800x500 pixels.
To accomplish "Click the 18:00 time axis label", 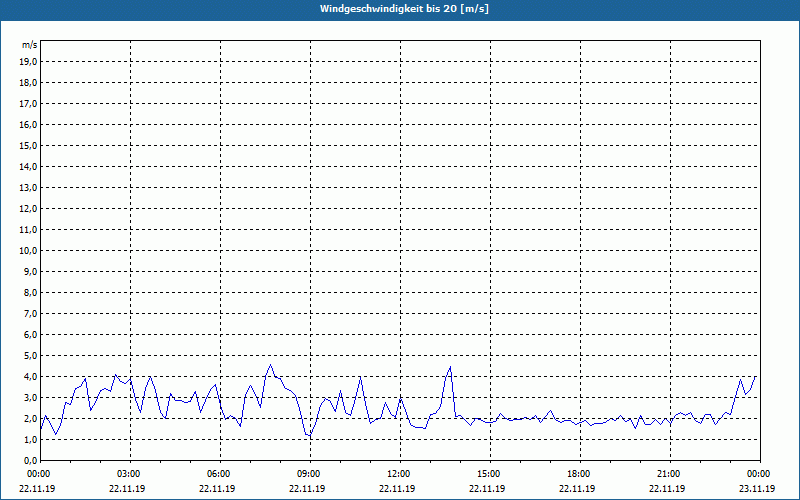I will [580, 474].
